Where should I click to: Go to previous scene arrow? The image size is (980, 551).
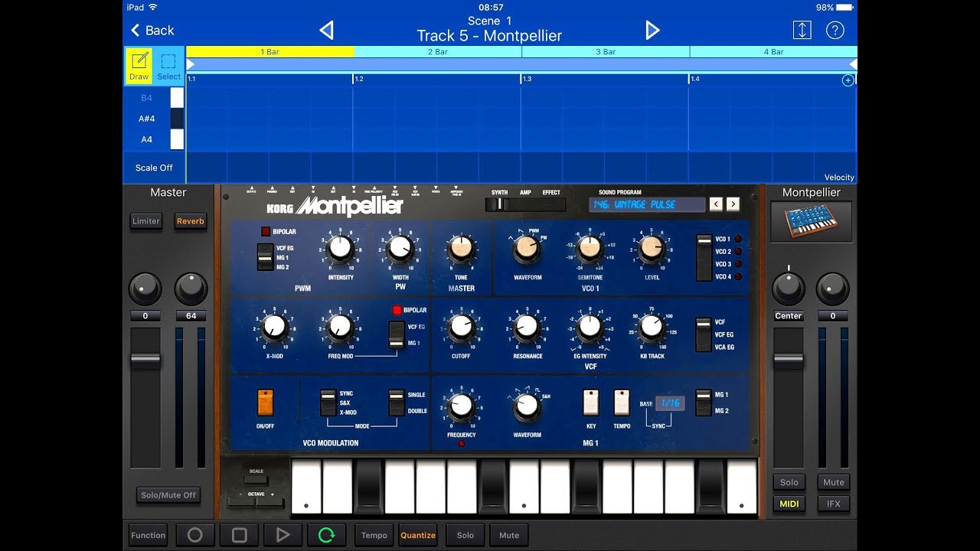pyautogui.click(x=327, y=30)
